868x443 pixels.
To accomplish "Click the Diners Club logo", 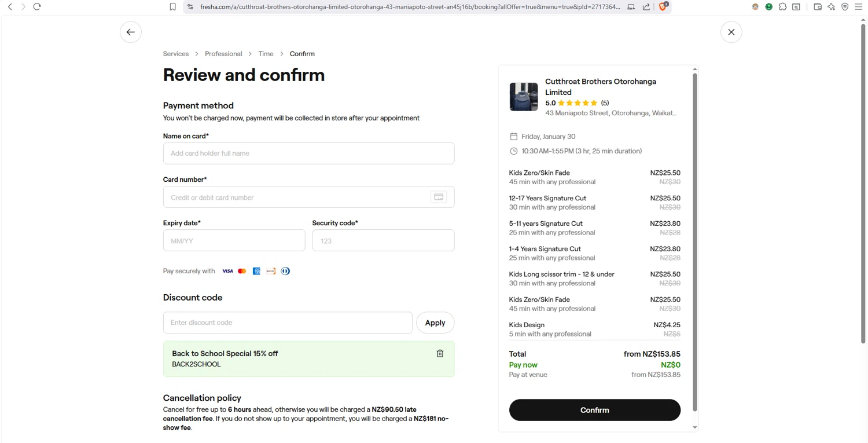I will (x=285, y=271).
